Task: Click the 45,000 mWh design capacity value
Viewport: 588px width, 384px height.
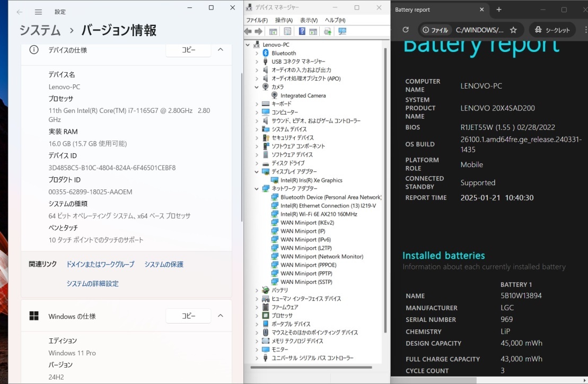Action: 521,343
